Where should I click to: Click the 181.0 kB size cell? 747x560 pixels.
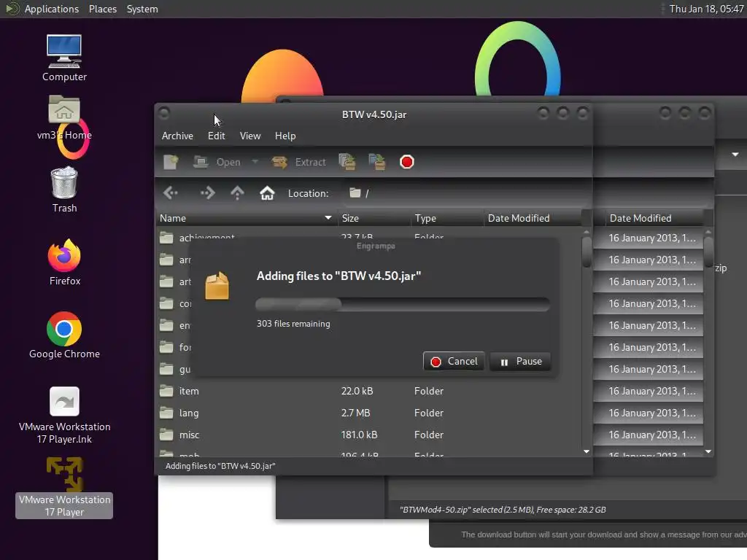point(359,435)
